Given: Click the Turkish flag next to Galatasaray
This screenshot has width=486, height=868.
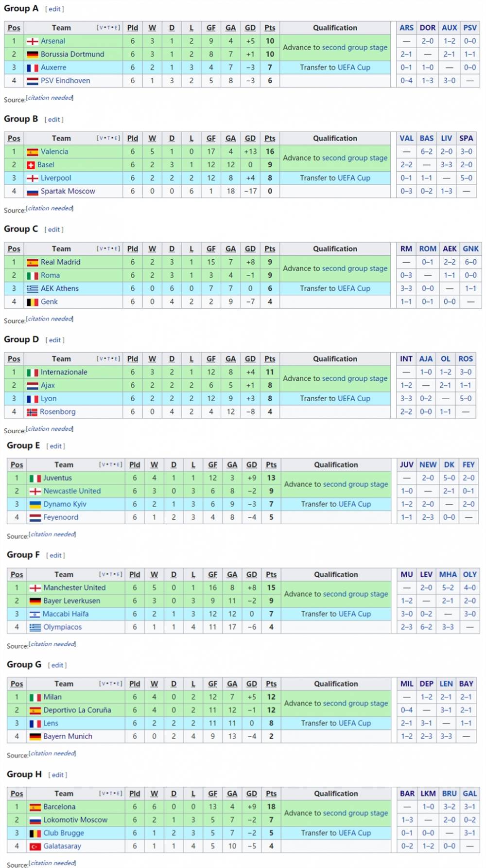Looking at the screenshot, I should pos(35,847).
